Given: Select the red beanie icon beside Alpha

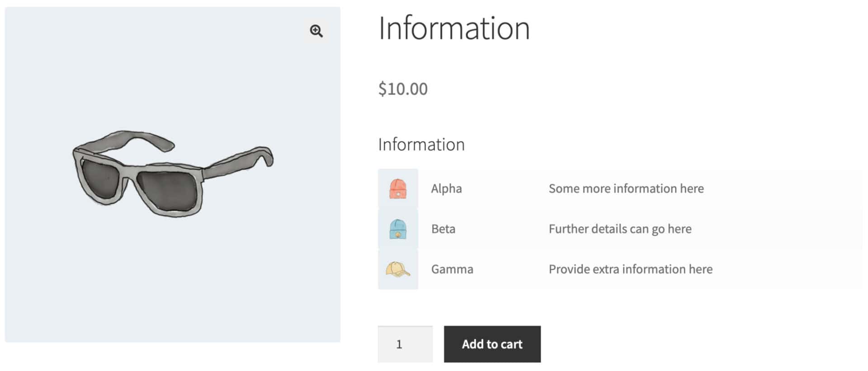Looking at the screenshot, I should [x=398, y=189].
